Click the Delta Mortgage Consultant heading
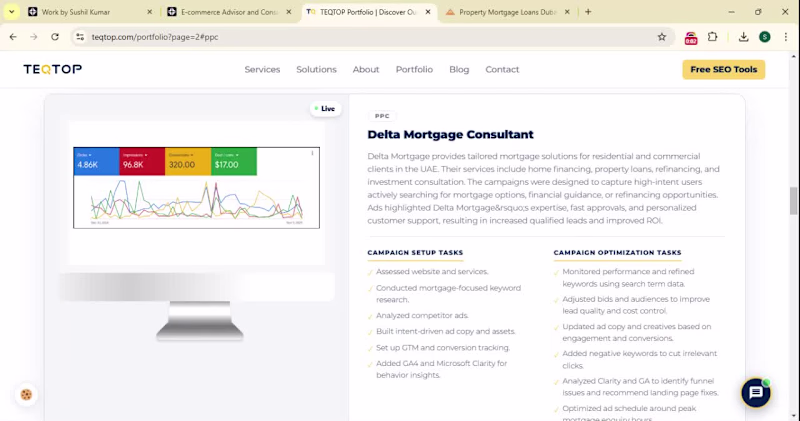The width and height of the screenshot is (800, 421). pos(451,134)
